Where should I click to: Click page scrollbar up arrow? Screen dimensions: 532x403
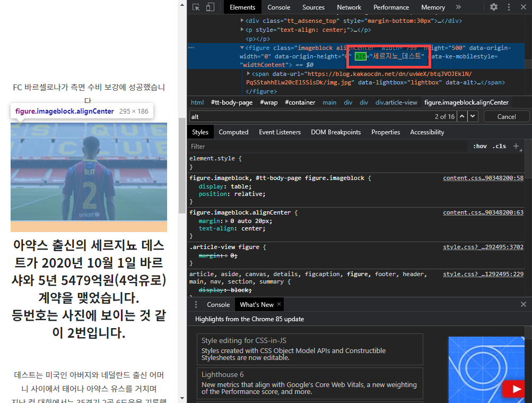click(182, 5)
